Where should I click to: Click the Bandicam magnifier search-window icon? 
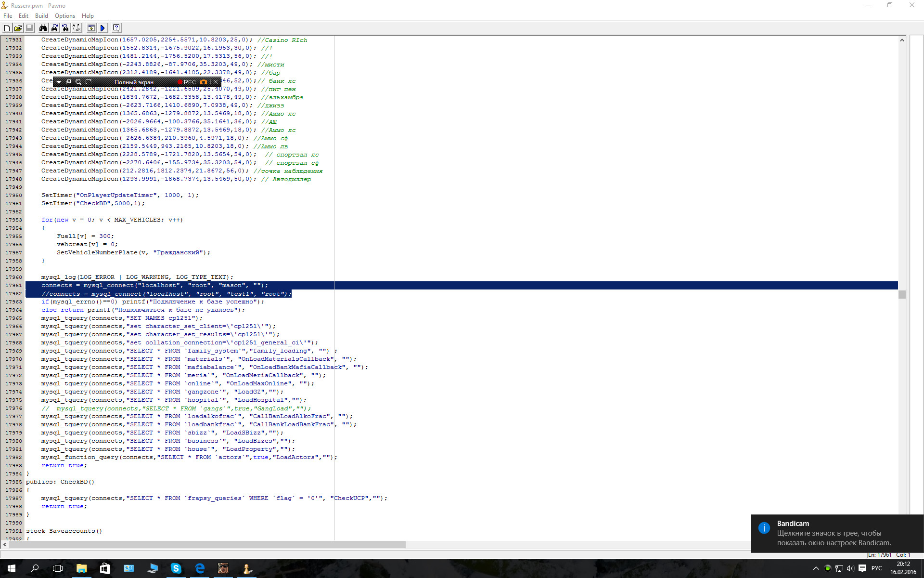(x=78, y=82)
